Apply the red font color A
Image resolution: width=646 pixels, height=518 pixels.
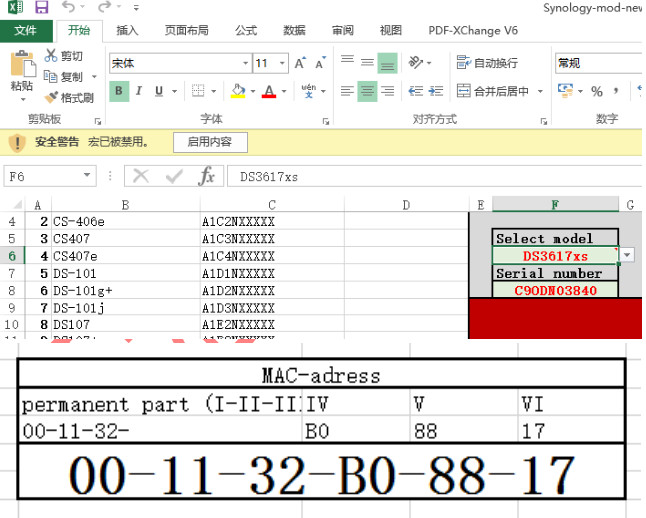pos(269,91)
